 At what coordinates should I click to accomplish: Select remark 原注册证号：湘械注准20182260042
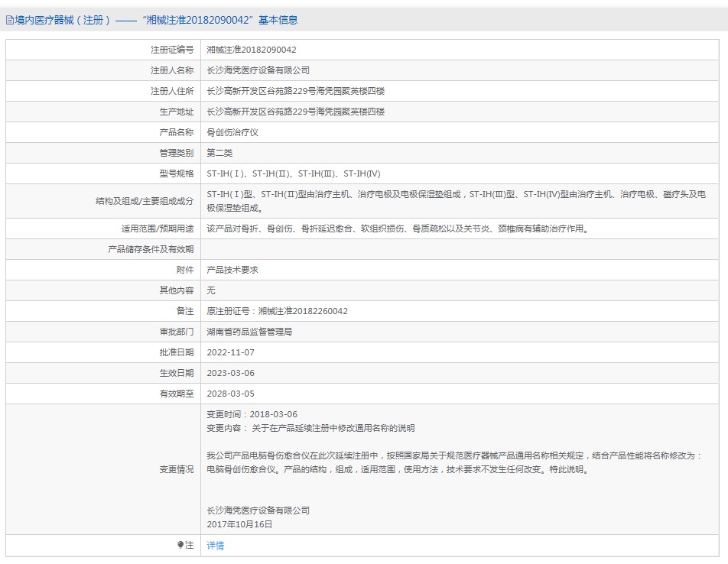277,311
